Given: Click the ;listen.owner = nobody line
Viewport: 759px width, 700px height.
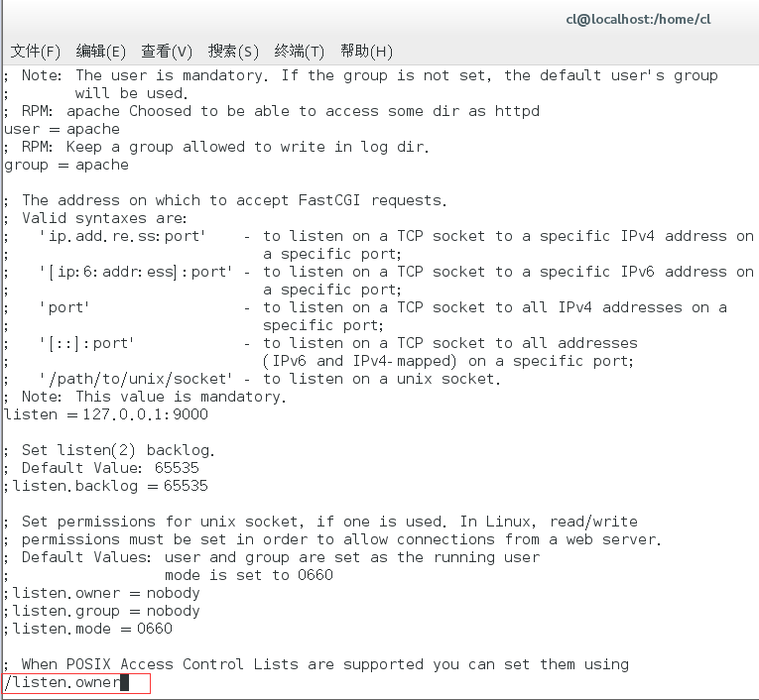Looking at the screenshot, I should tap(101, 593).
